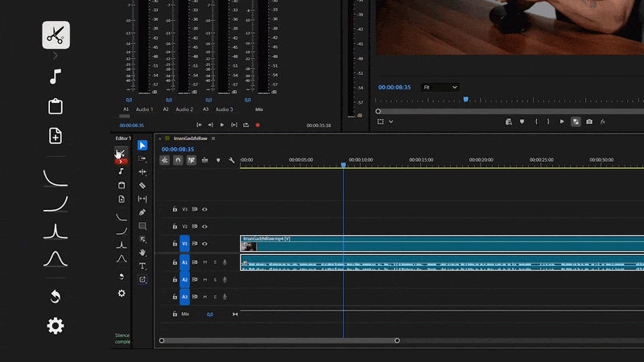Open the Editor 1 panel tab
Viewport: 644px width, 362px height.
[x=123, y=138]
